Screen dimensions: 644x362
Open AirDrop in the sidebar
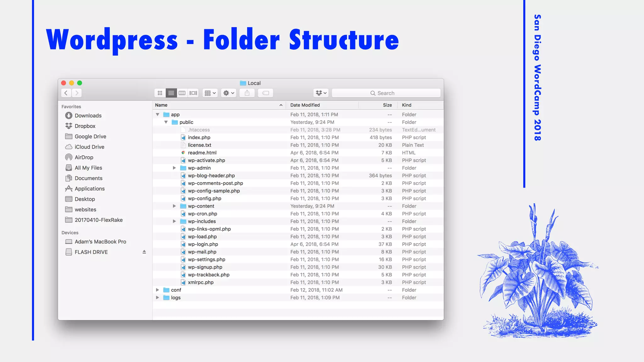(79, 157)
